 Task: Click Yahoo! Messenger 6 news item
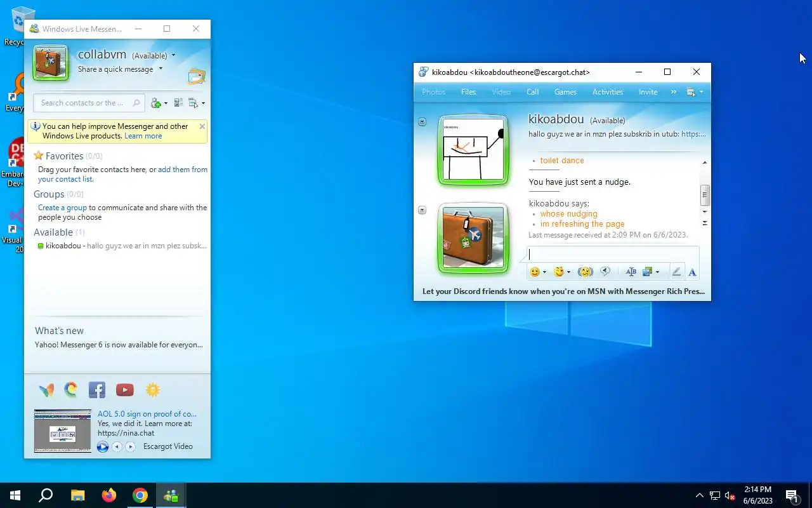[119, 345]
